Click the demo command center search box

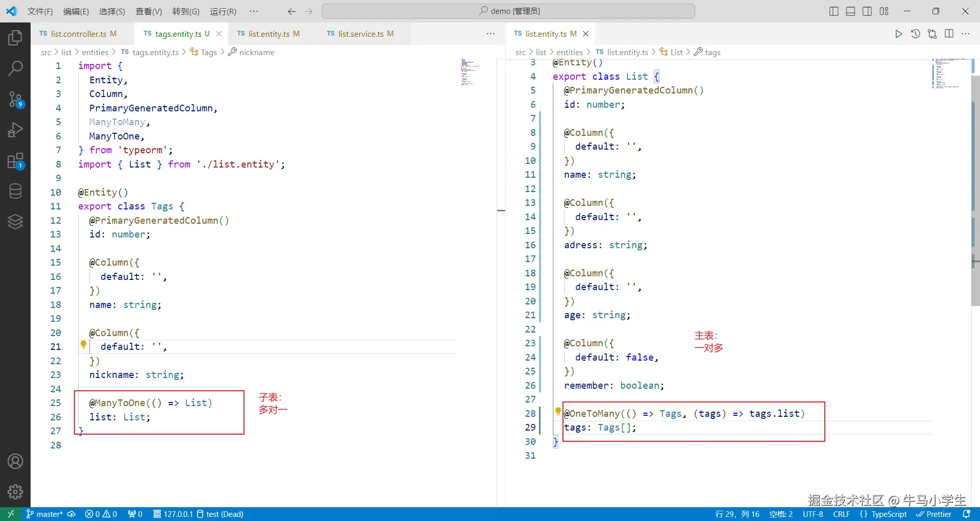click(508, 11)
